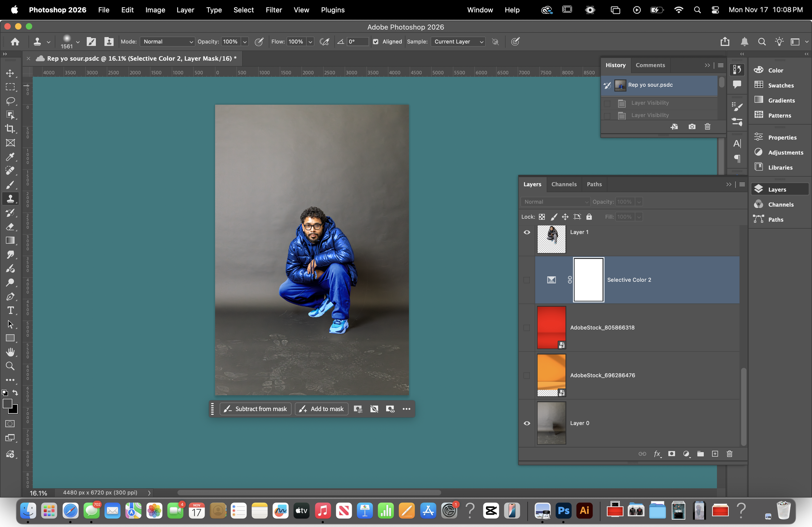Select the Zoom tool
The image size is (812, 527).
(10, 366)
